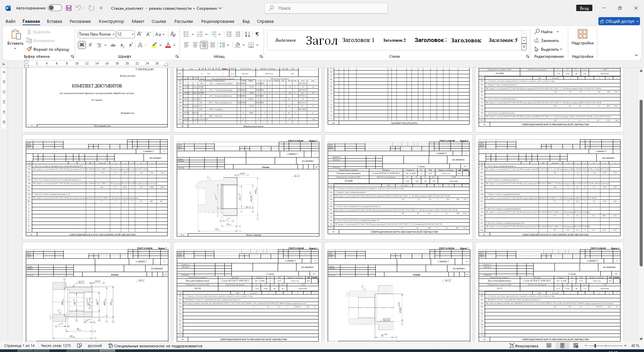Align text to the left
The image size is (644, 352).
point(186,45)
